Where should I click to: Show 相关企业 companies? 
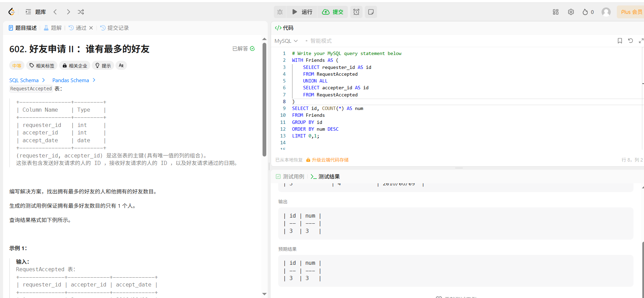click(75, 66)
